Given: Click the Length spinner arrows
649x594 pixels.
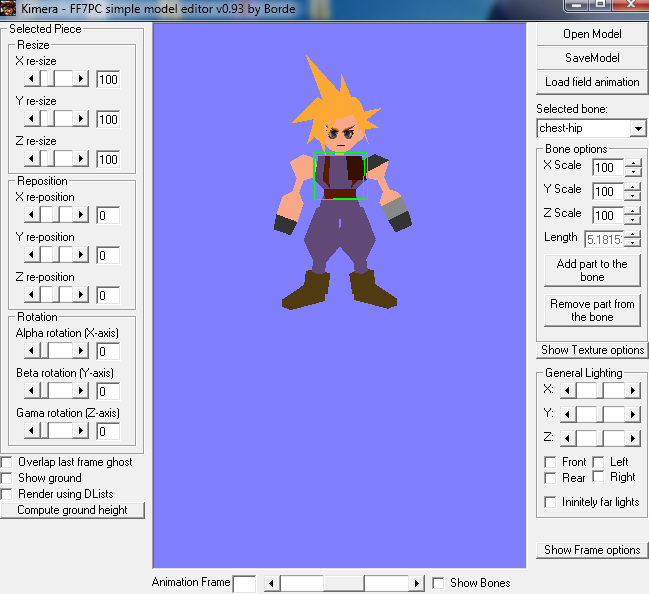Looking at the screenshot, I should point(632,239).
